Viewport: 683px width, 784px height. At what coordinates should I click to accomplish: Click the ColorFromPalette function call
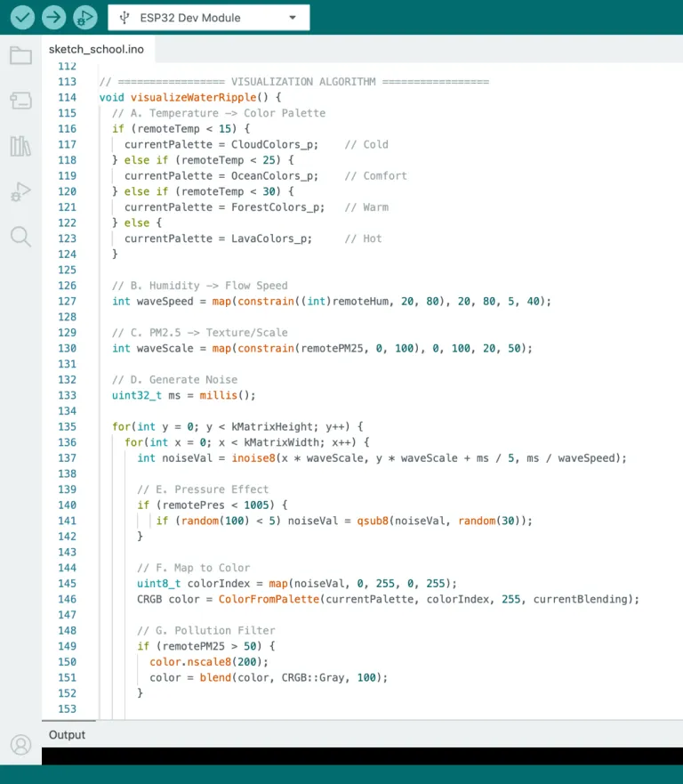(x=269, y=599)
